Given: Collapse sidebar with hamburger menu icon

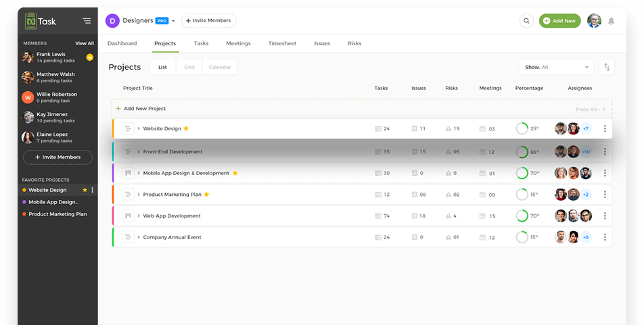Looking at the screenshot, I should click(x=87, y=20).
